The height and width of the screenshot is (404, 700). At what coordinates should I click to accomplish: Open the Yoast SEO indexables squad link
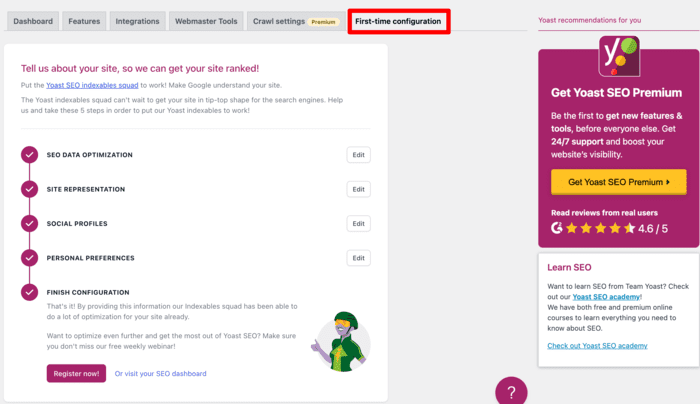[92, 85]
